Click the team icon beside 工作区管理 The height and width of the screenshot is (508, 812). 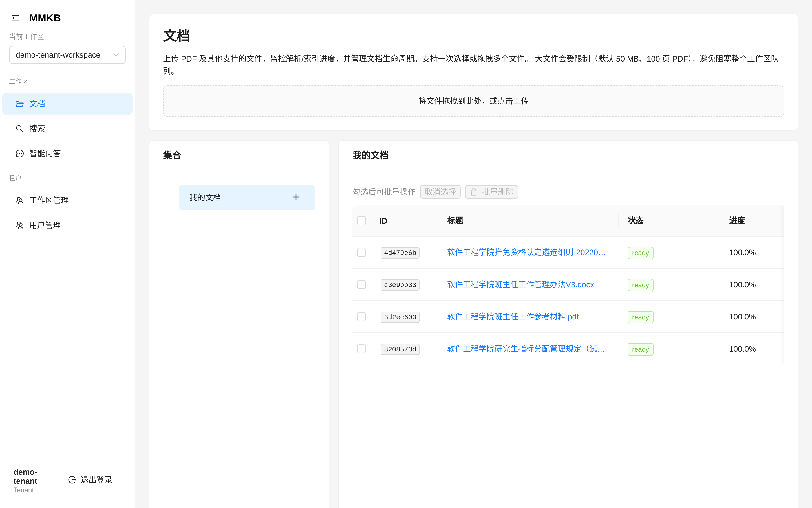(x=19, y=201)
